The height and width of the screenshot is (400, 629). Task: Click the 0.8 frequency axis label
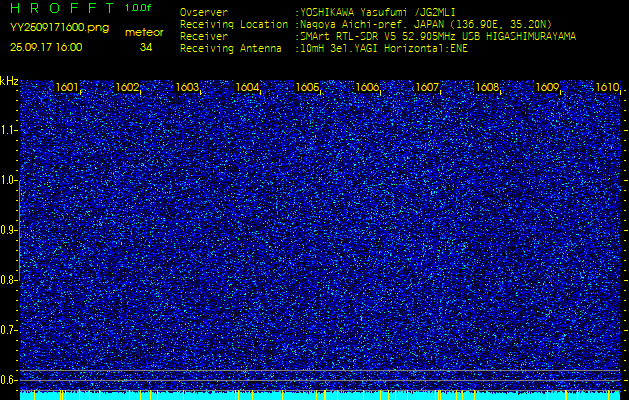[8, 280]
